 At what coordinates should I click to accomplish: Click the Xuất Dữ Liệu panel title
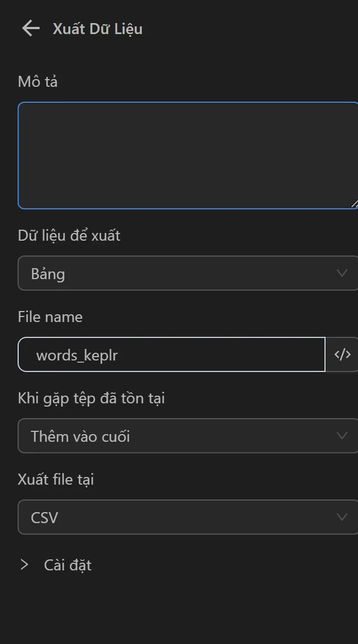[97, 29]
